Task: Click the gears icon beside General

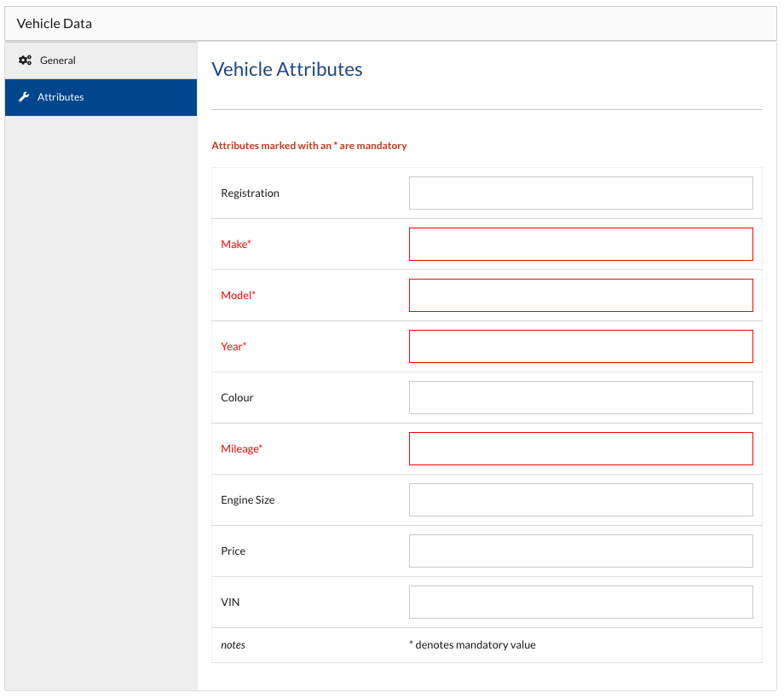Action: 25,61
